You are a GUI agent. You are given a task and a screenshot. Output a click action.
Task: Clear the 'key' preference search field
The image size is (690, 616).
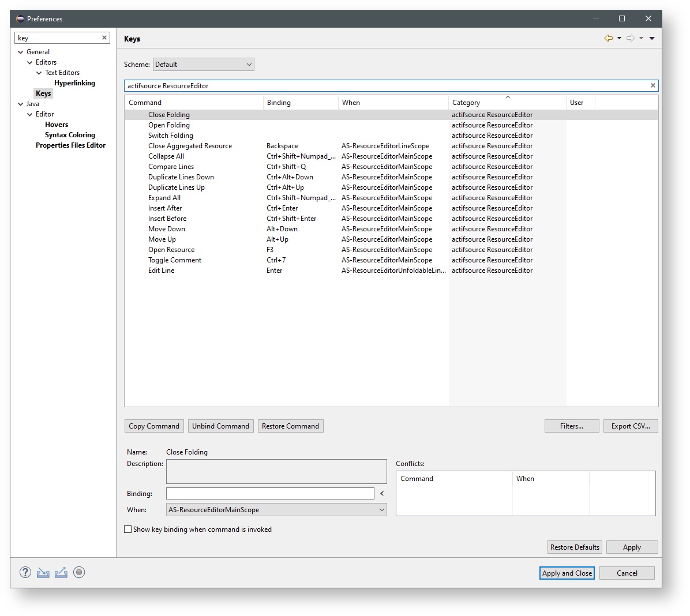tap(104, 37)
